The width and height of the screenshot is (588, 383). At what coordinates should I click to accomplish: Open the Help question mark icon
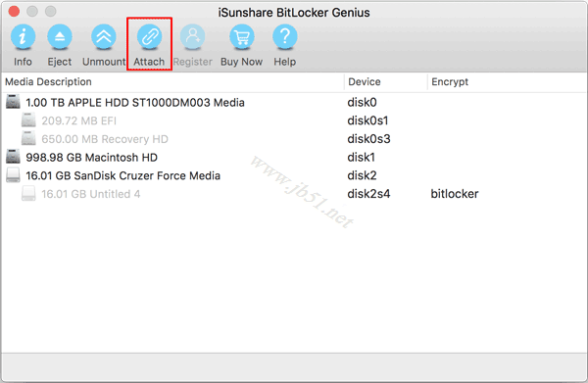(x=285, y=36)
